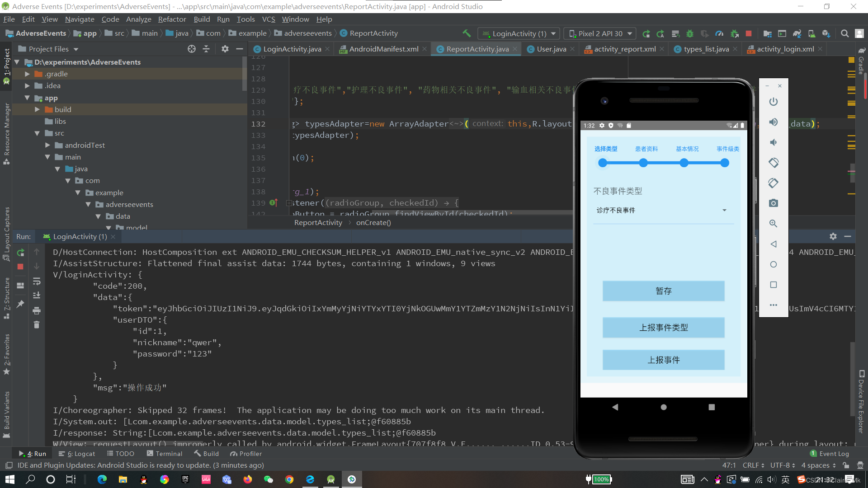Viewport: 868px width, 488px height.
Task: Toggle the Build Variants tool window stripe
Action: [6, 415]
